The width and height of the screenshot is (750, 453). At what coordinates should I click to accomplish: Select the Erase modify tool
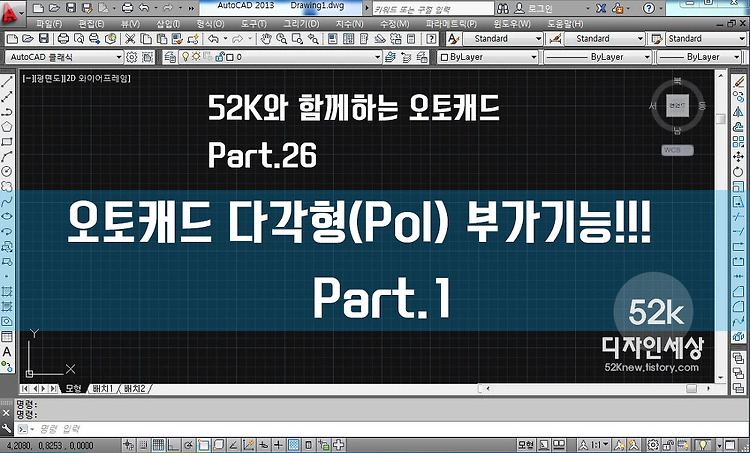pos(739,82)
